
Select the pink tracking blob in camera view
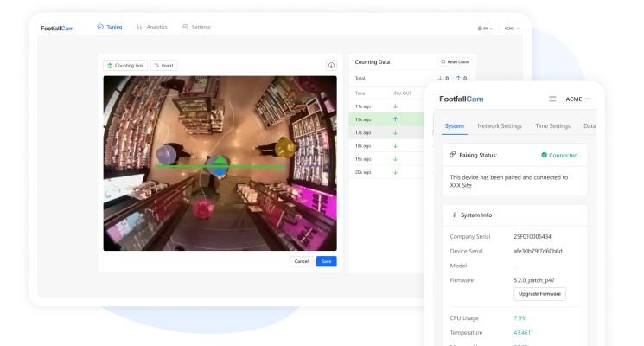203,208
